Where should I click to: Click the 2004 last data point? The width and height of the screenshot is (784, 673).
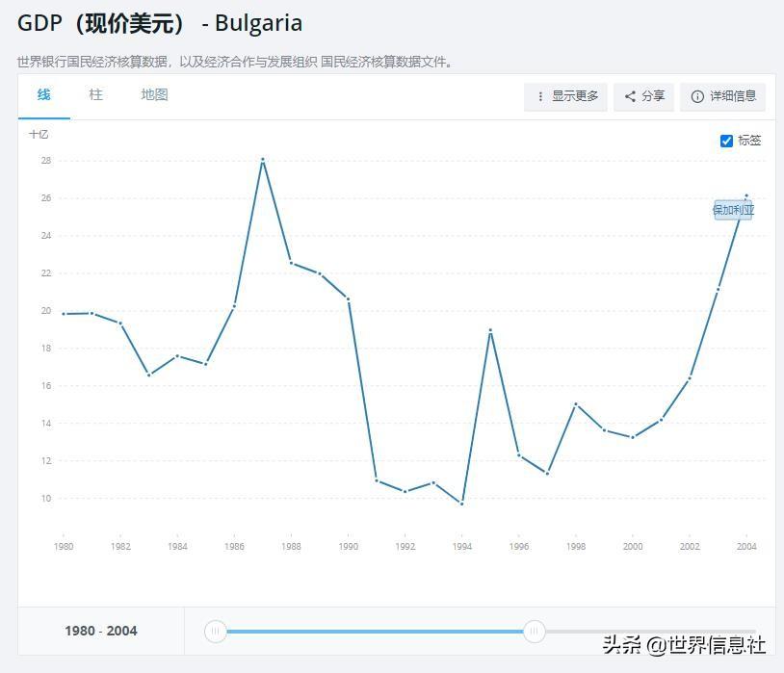click(x=746, y=195)
